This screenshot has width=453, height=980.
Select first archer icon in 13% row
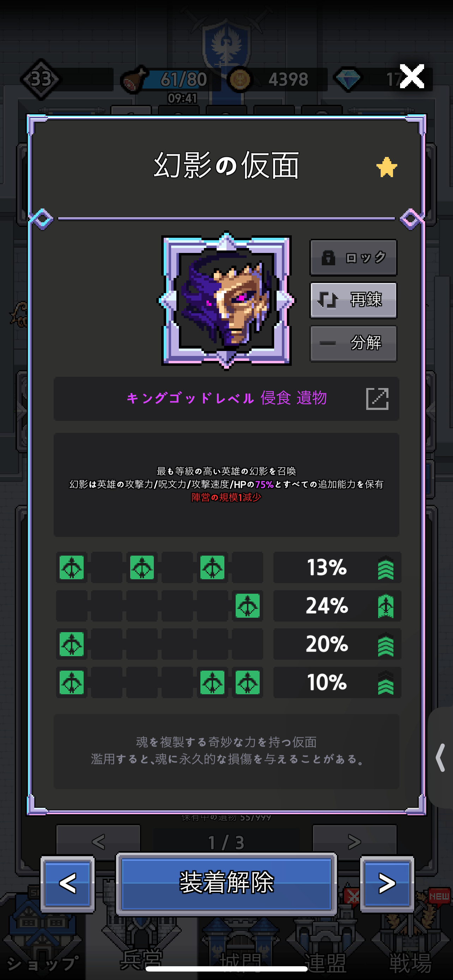(72, 568)
